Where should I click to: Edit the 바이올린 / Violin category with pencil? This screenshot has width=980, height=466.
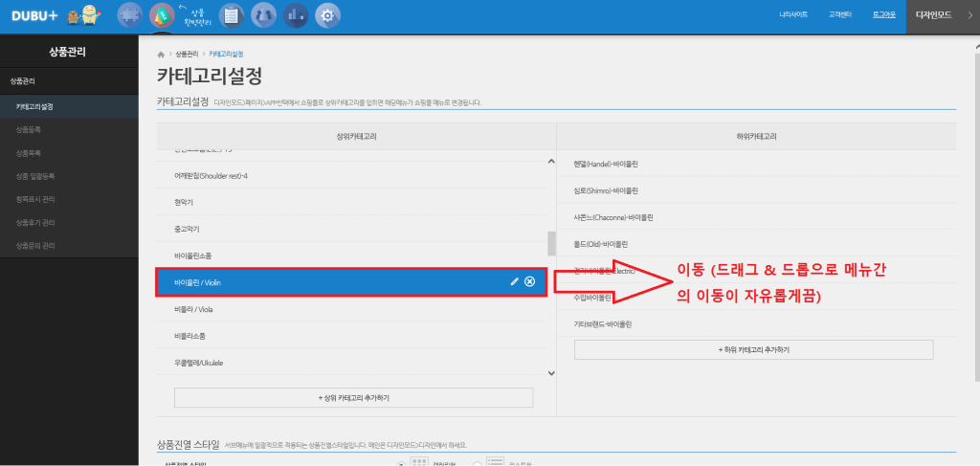pos(514,281)
